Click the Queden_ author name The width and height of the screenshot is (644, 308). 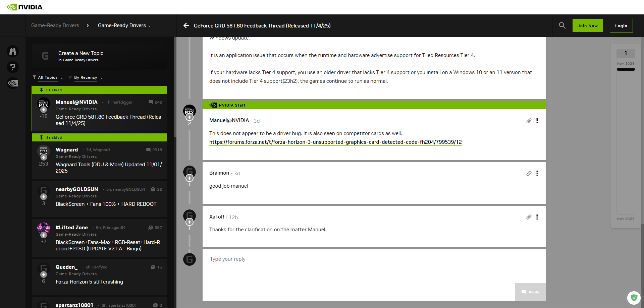[66, 267]
